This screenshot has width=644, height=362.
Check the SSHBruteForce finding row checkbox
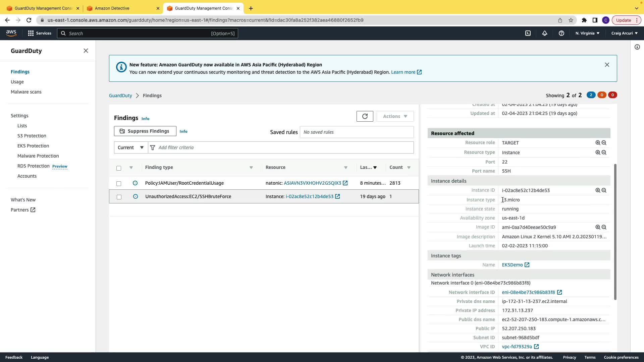pyautogui.click(x=119, y=197)
